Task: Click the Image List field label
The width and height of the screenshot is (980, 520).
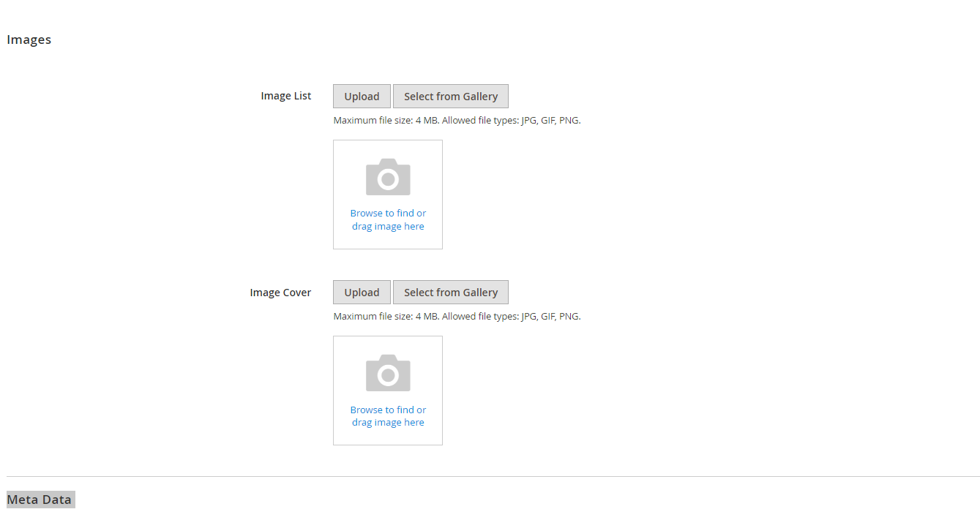Action: [x=286, y=96]
